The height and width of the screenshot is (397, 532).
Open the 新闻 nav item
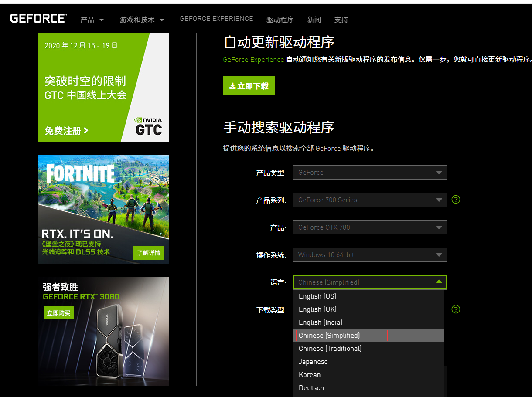[314, 20]
